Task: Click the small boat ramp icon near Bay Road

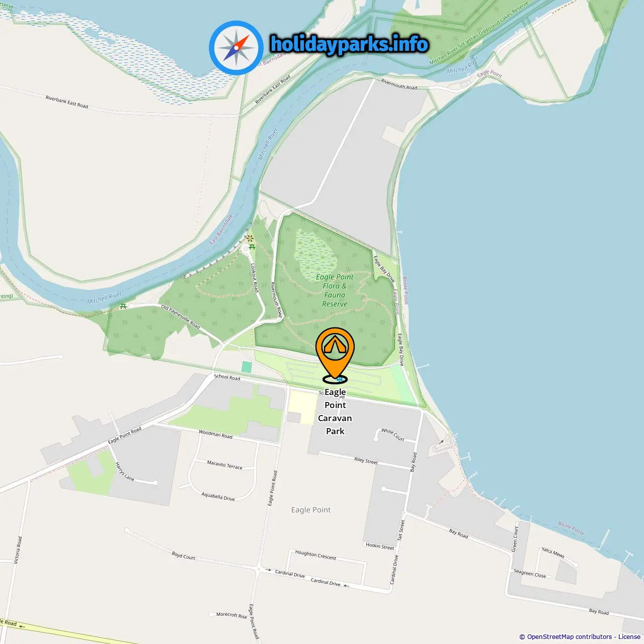Action: pos(442,442)
